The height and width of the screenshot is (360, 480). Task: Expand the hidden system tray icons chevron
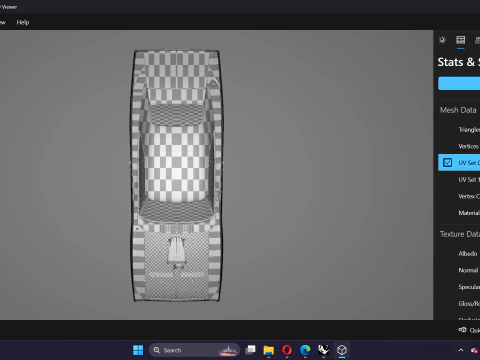[461, 350]
